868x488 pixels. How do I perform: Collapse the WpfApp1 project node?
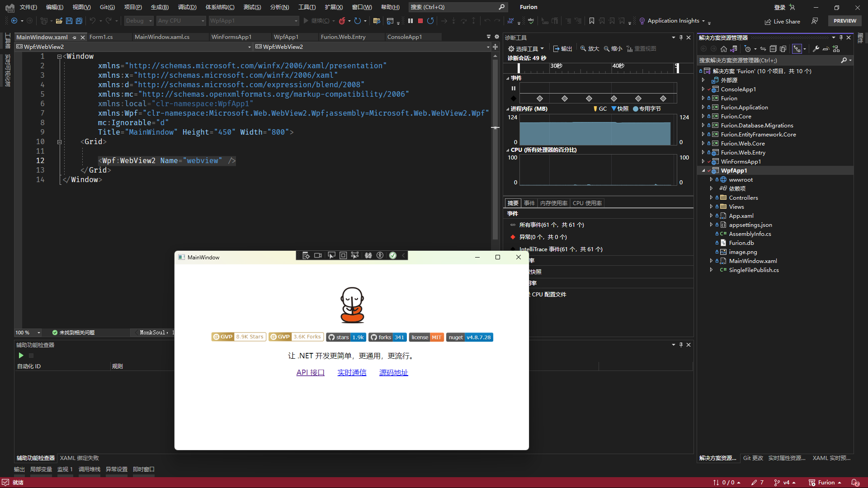(703, 170)
